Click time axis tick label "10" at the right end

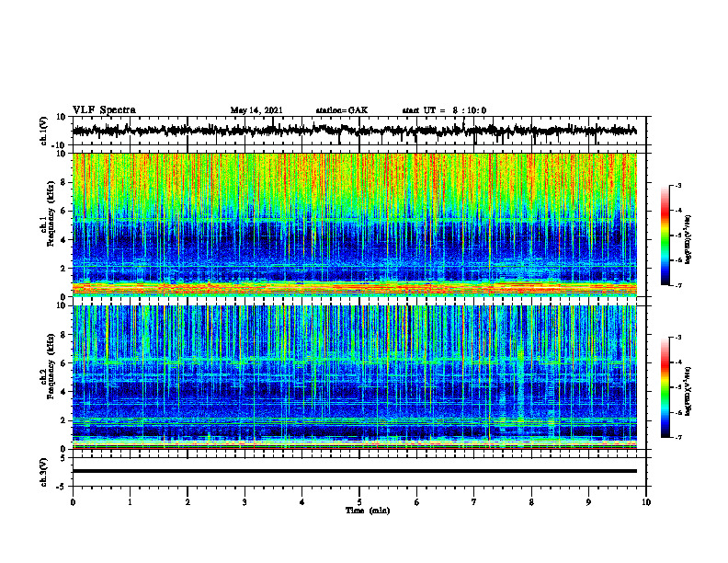pos(646,502)
